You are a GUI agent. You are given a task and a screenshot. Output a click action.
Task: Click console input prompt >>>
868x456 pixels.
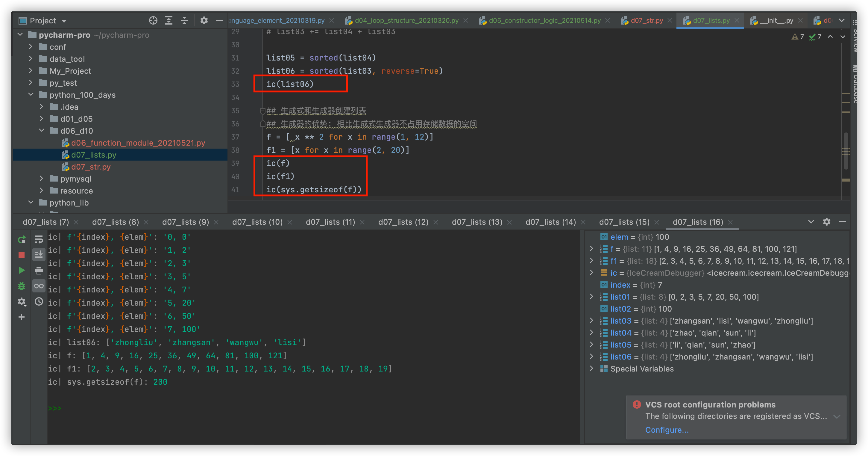(x=54, y=408)
